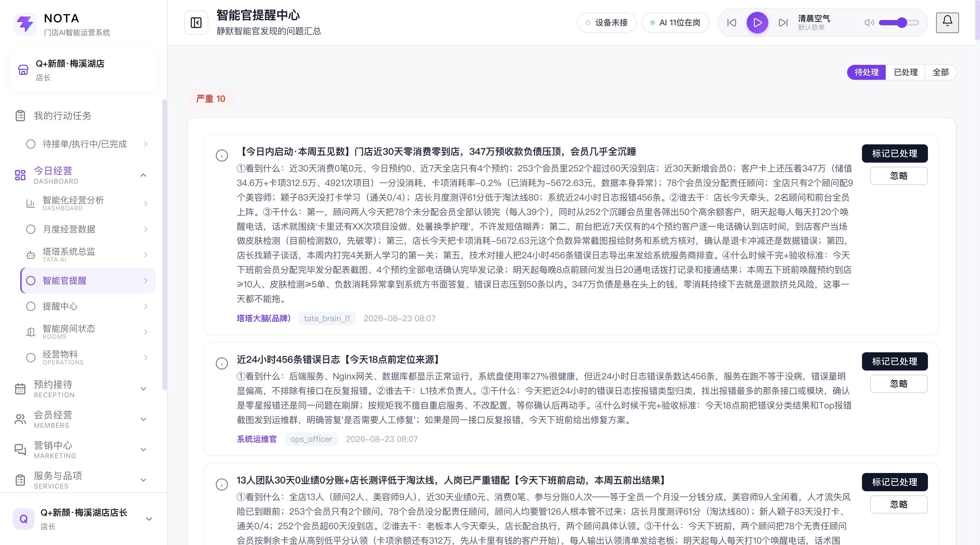Click the page scrollbar on the right edge
Viewport: 980px width, 545px height.
[x=977, y=20]
